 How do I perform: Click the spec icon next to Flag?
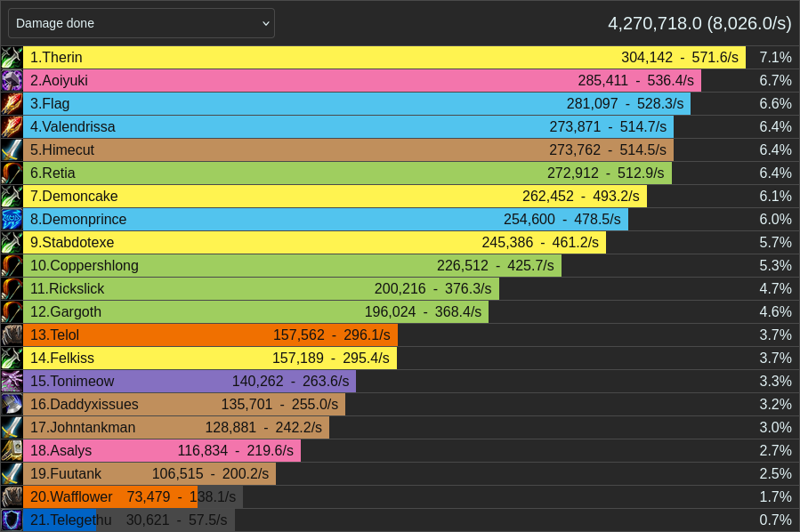tap(12, 103)
